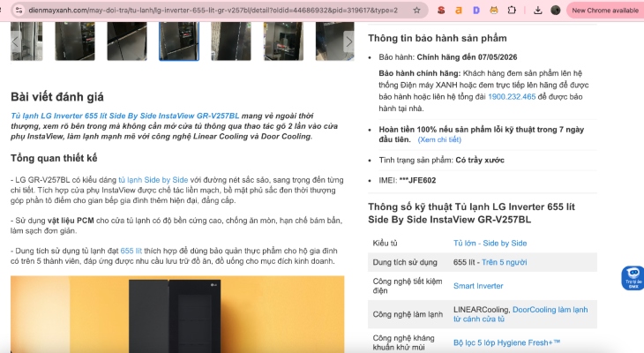Image resolution: width=644 pixels, height=353 pixels.
Task: Open the cat face extension icon
Action: point(494,11)
